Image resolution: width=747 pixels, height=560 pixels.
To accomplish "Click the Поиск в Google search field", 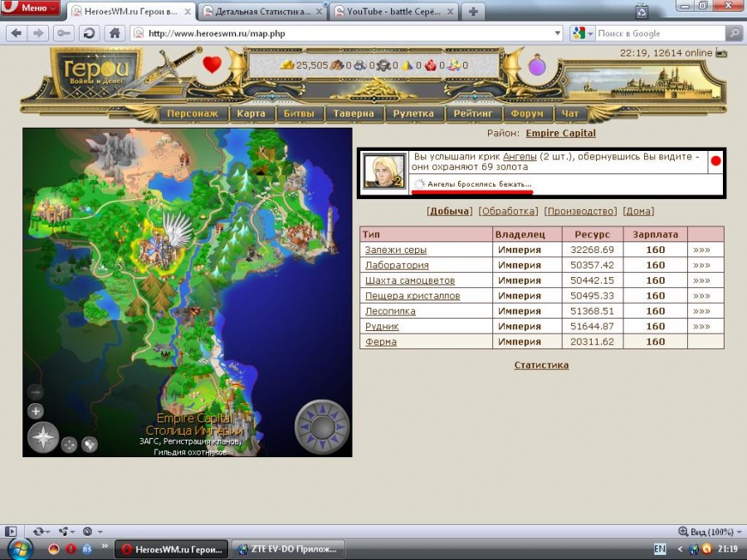I will (660, 33).
